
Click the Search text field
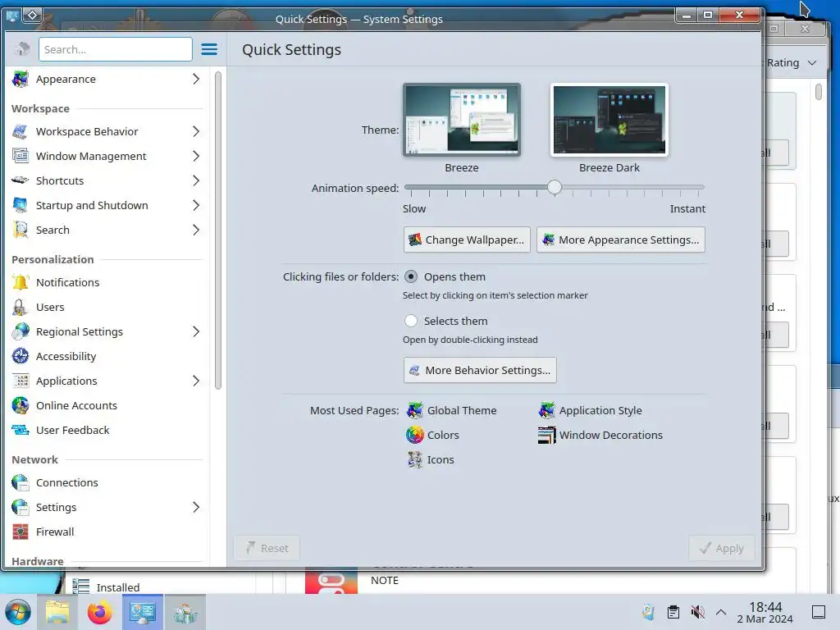click(x=115, y=49)
